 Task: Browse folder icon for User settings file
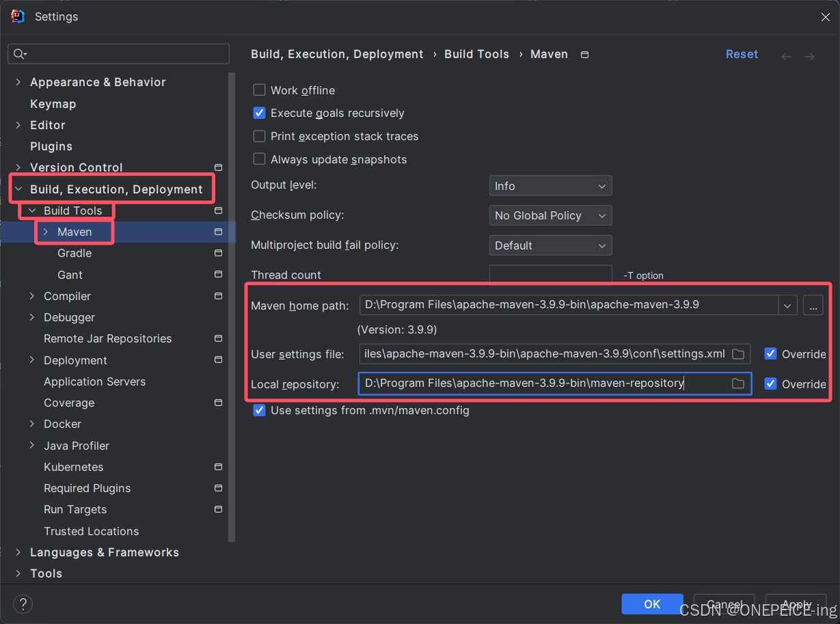(738, 354)
